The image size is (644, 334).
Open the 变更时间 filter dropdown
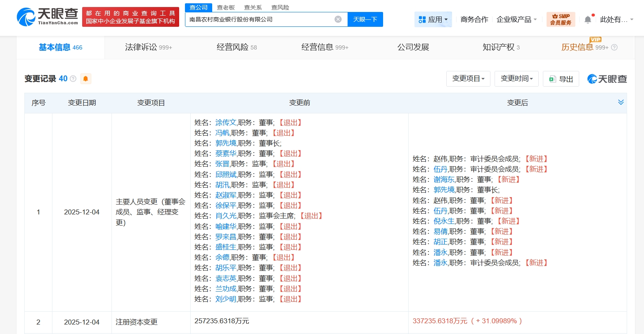[516, 79]
